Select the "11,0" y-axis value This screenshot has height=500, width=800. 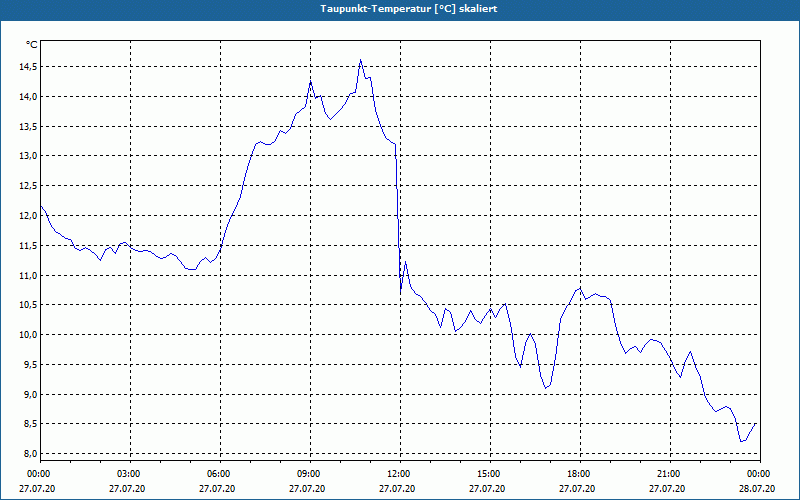click(x=28, y=276)
